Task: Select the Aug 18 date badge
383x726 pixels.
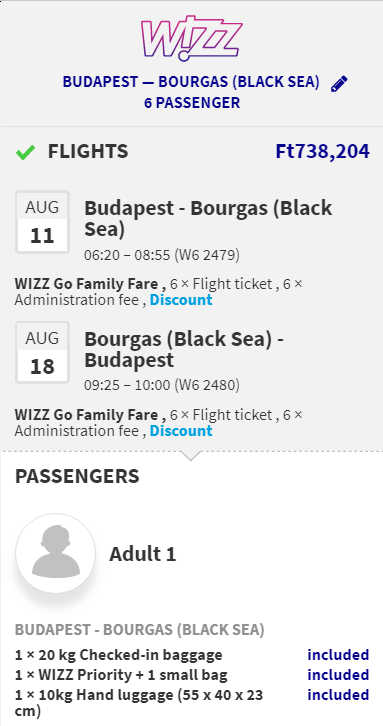Action: click(x=43, y=352)
